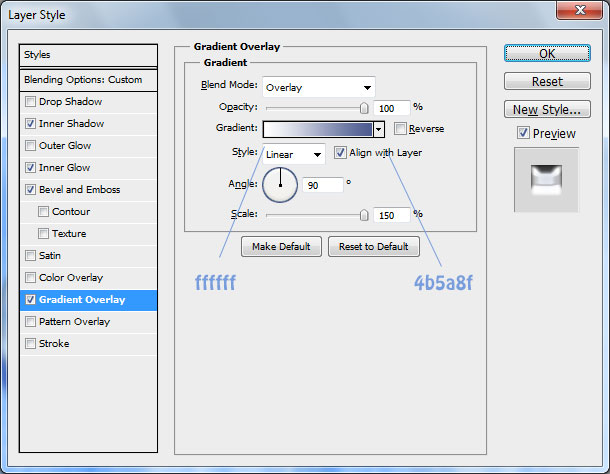610x474 pixels.
Task: Toggle the Align with Layer checkbox
Action: tap(340, 153)
